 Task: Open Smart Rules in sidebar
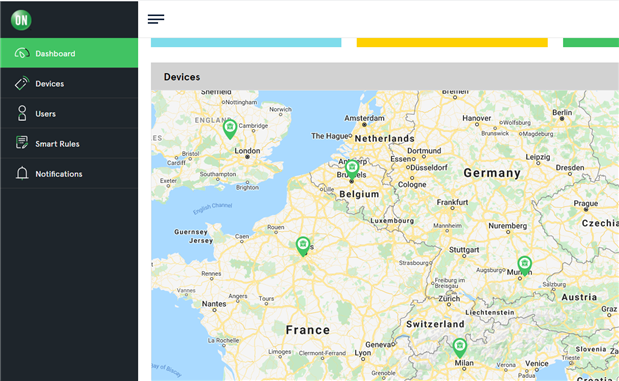pos(69,144)
